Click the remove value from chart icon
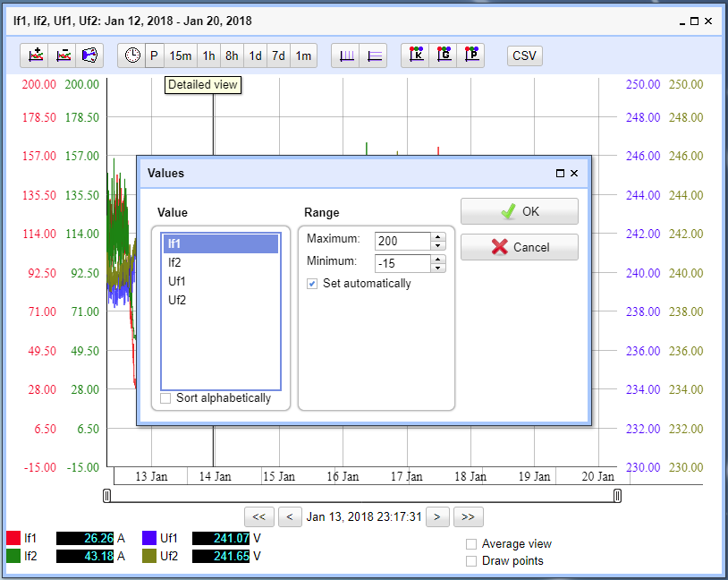The image size is (728, 580). [x=63, y=55]
